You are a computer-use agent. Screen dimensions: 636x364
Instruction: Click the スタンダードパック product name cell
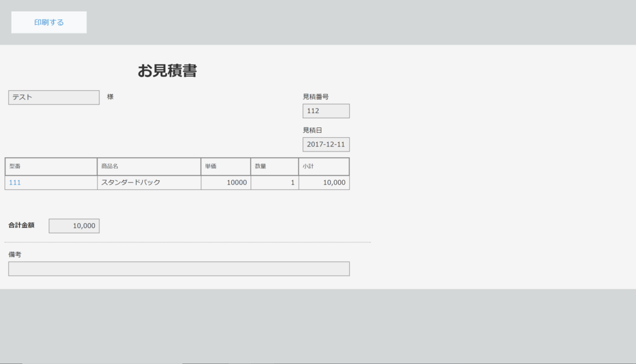(149, 183)
